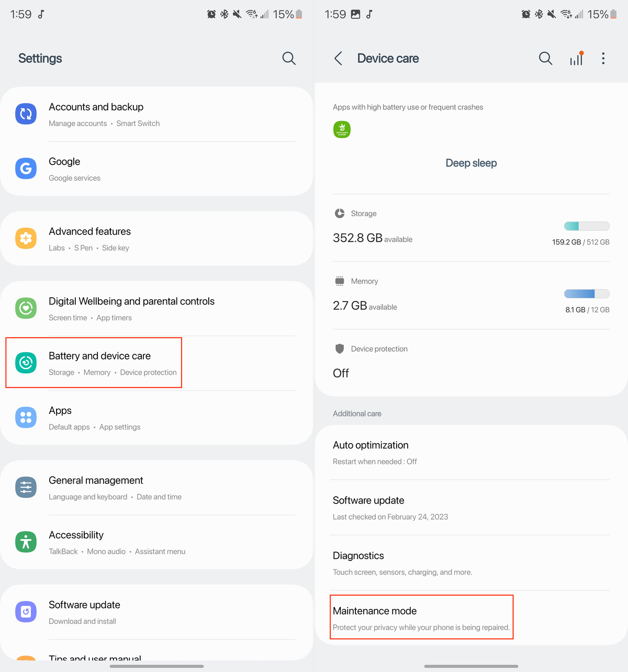The image size is (628, 672).
Task: Open the Software update download icon
Action: pos(26,611)
